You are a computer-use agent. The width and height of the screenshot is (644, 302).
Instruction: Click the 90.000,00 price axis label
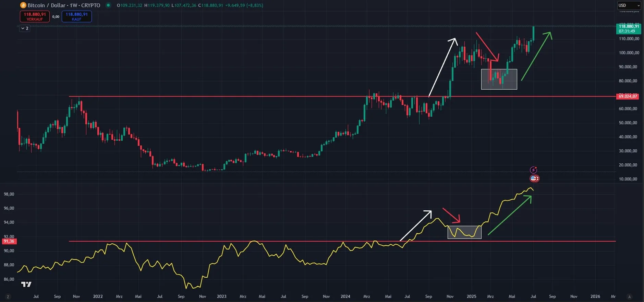pos(629,67)
